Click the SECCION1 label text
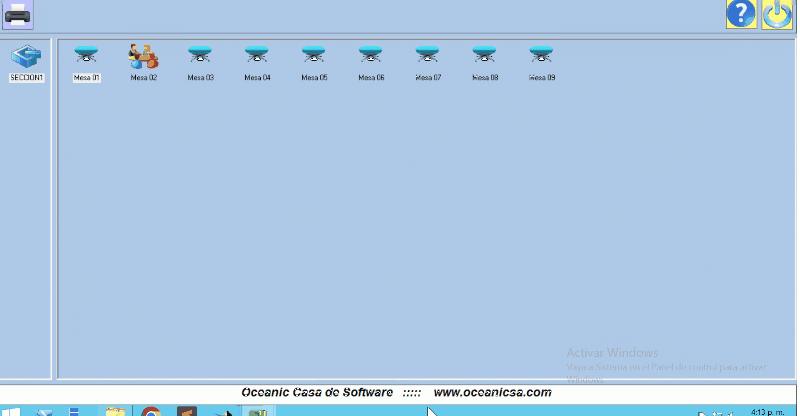800x416 pixels. (x=27, y=77)
